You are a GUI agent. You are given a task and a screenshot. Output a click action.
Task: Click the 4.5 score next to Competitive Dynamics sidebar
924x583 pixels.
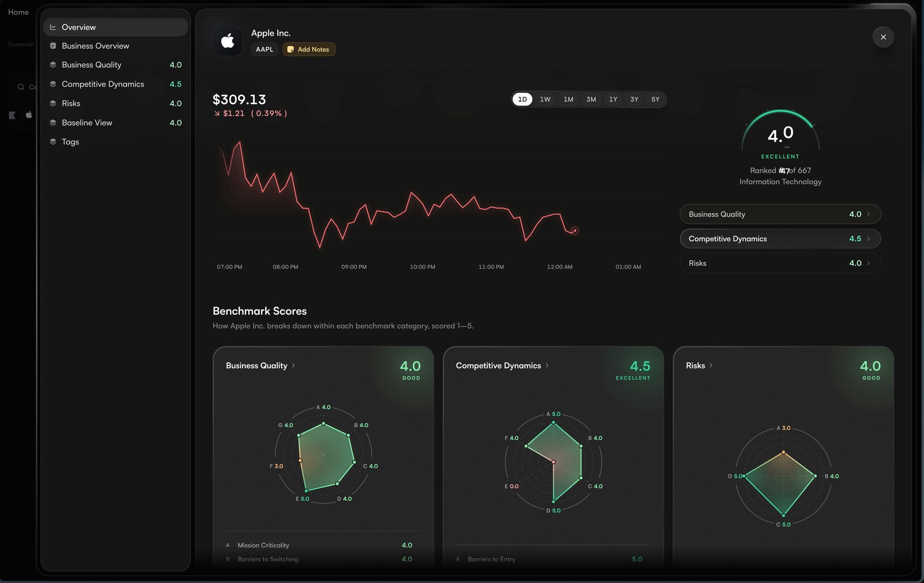(x=176, y=84)
